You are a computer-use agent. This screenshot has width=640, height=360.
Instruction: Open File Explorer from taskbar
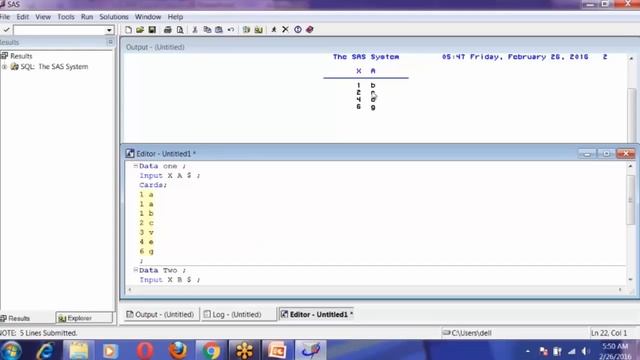(x=78, y=350)
